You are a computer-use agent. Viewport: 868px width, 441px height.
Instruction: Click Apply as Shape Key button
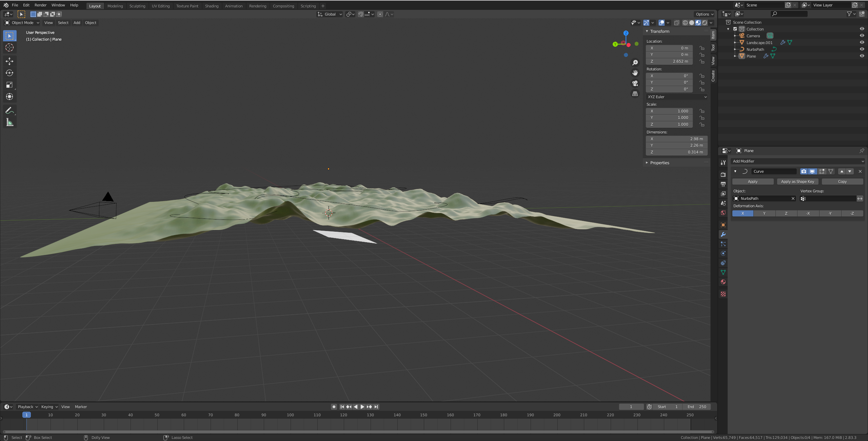pos(797,182)
